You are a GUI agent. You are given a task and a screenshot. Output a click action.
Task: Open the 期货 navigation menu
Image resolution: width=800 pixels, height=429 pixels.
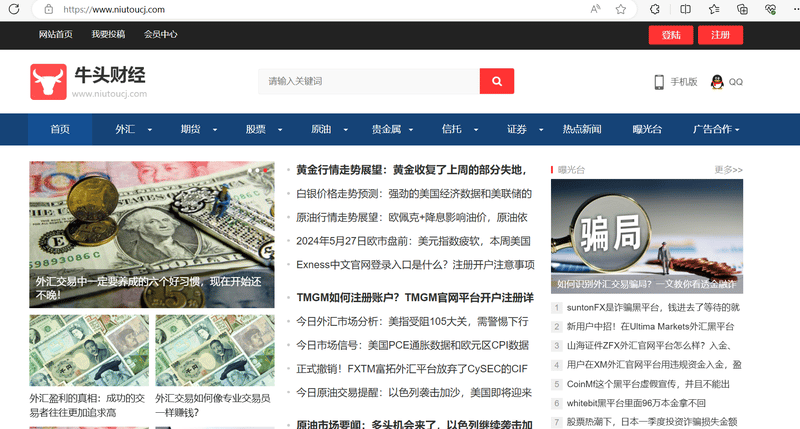[x=190, y=130]
